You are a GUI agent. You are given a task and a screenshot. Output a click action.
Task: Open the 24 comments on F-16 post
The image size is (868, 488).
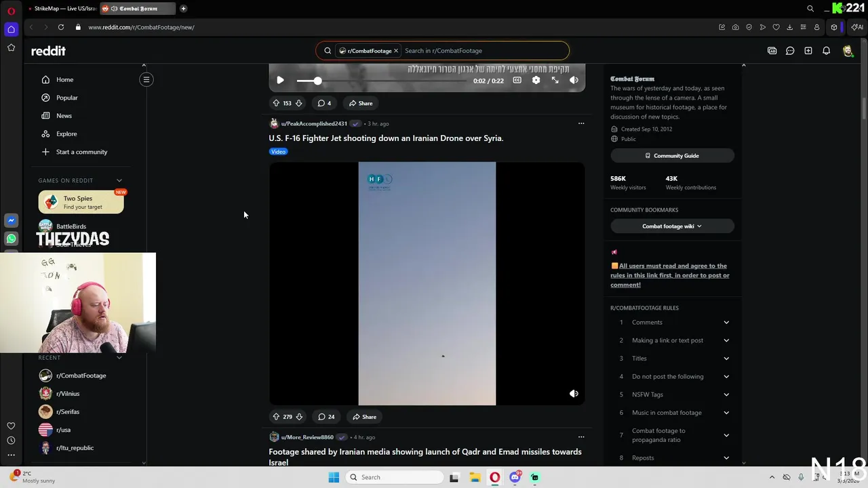(326, 417)
